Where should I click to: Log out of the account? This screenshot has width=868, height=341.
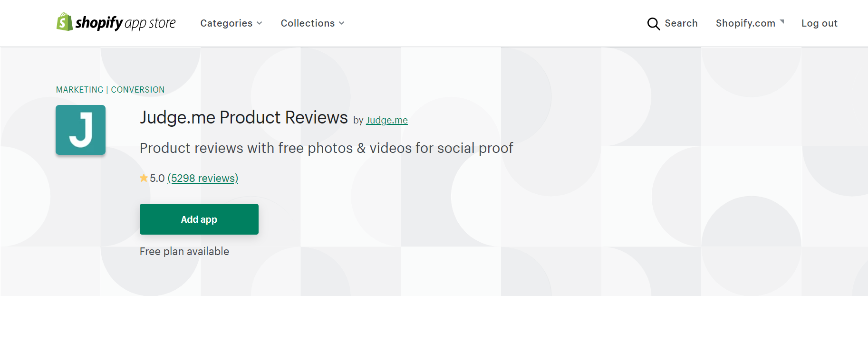[x=819, y=23]
